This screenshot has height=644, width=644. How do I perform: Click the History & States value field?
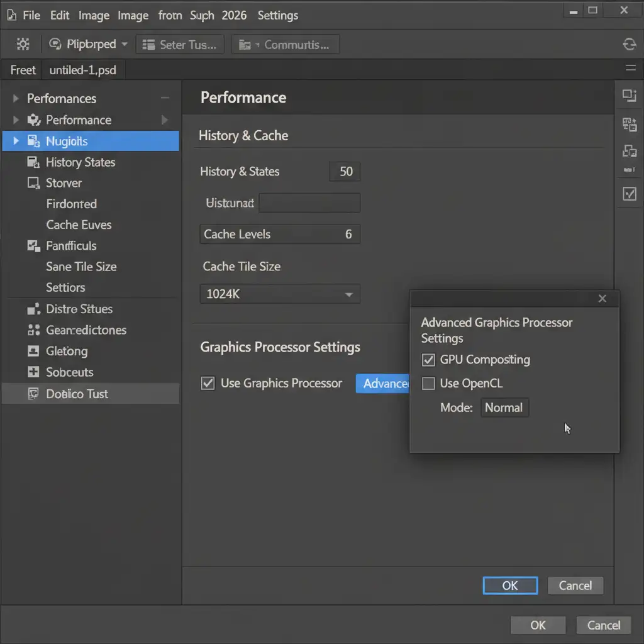pos(345,172)
